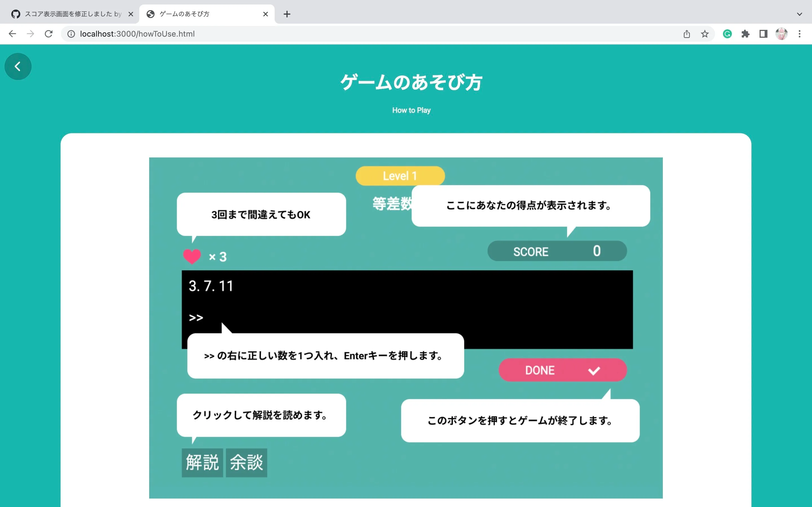This screenshot has height=507, width=812.
Task: Bookmark the page with the star icon
Action: coord(705,34)
